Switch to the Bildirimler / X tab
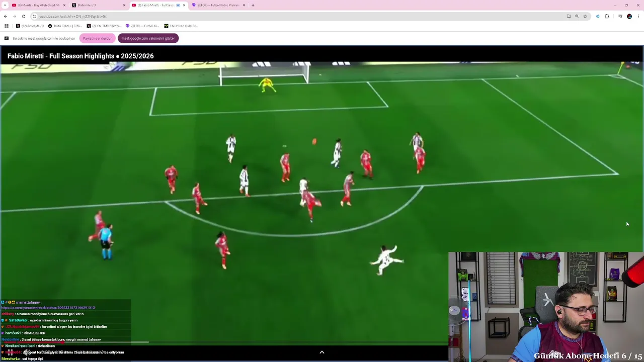This screenshot has height=362, width=644. coord(98,5)
